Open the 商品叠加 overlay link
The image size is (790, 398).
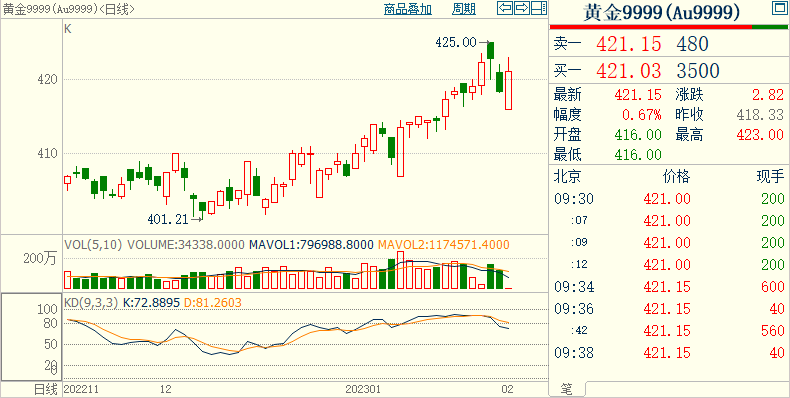click(408, 9)
